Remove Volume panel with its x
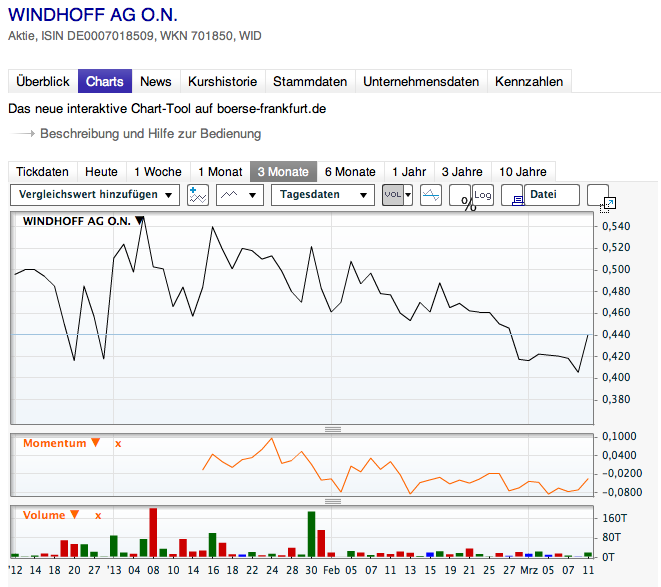This screenshot has height=587, width=661. pyautogui.click(x=98, y=516)
